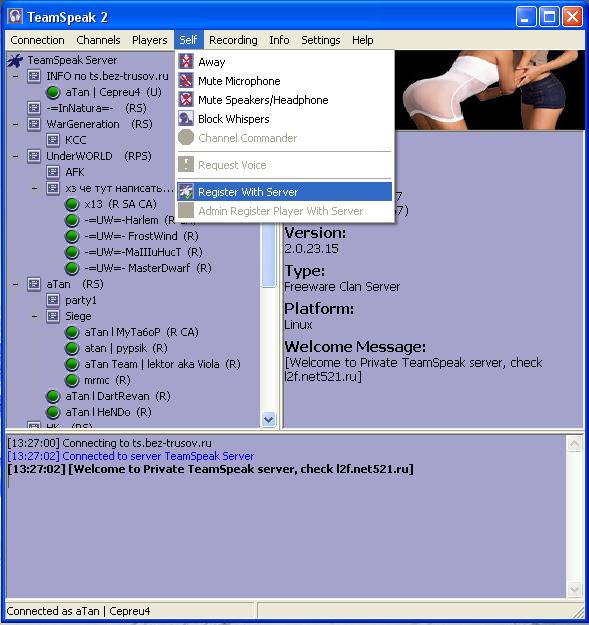Collapse the INFO no ts.bez-trusov.ru channel
Screen dimensions: 589x625
16,76
